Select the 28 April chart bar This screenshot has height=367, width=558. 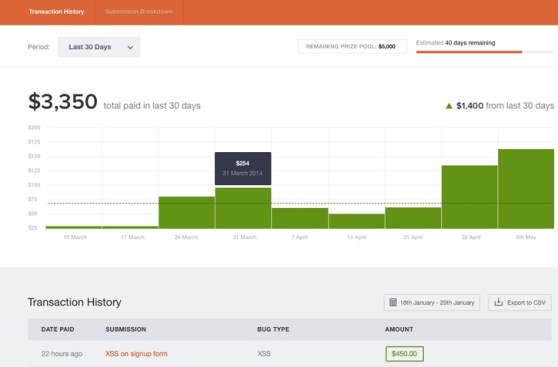(469, 197)
